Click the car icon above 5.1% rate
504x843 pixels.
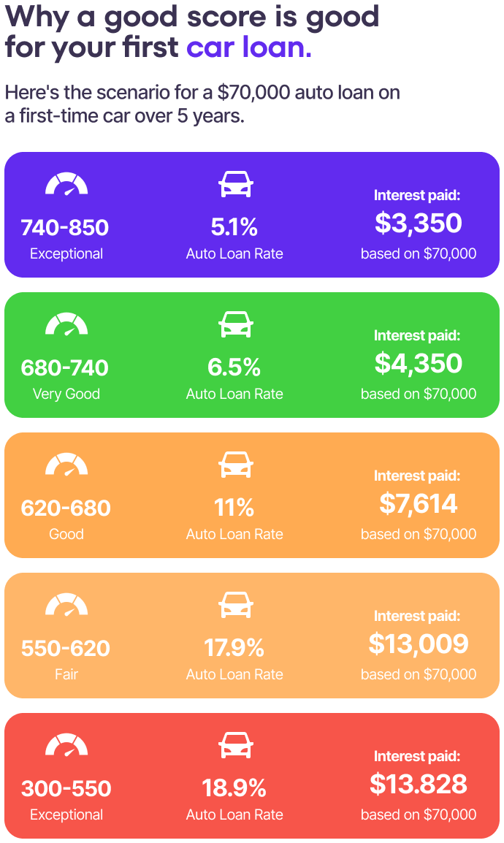[x=235, y=185]
